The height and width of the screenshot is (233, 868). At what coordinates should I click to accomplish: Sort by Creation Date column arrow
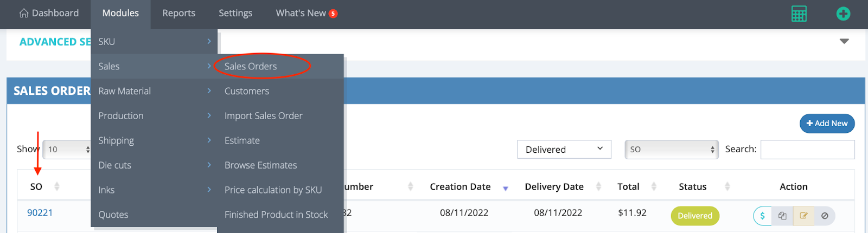coord(505,187)
